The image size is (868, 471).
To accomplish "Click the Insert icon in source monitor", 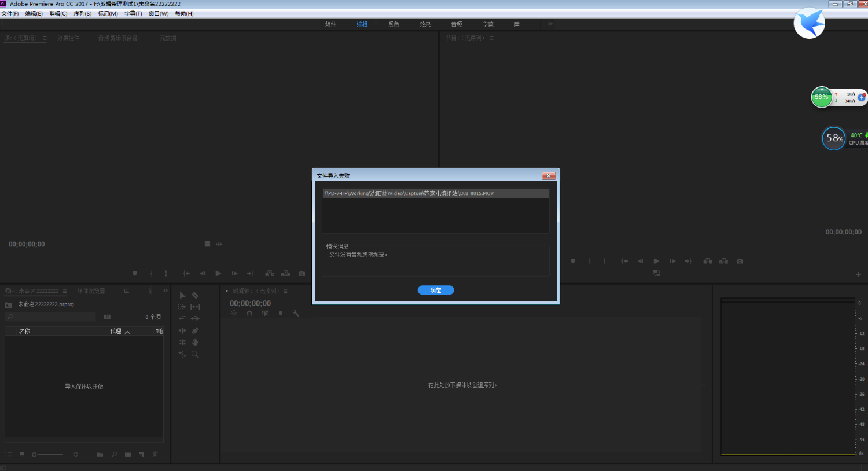I will (270, 273).
